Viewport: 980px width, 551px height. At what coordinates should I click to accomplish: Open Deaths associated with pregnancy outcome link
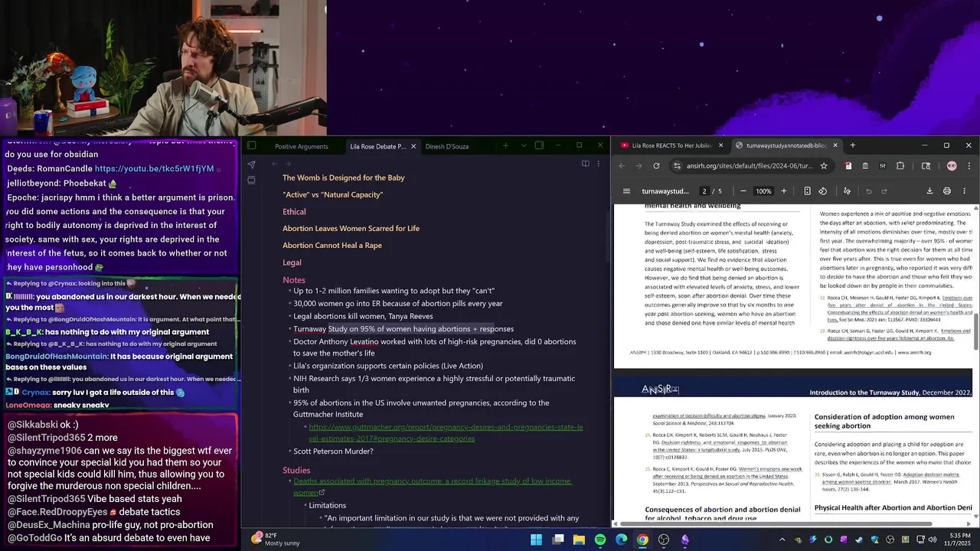[433, 487]
